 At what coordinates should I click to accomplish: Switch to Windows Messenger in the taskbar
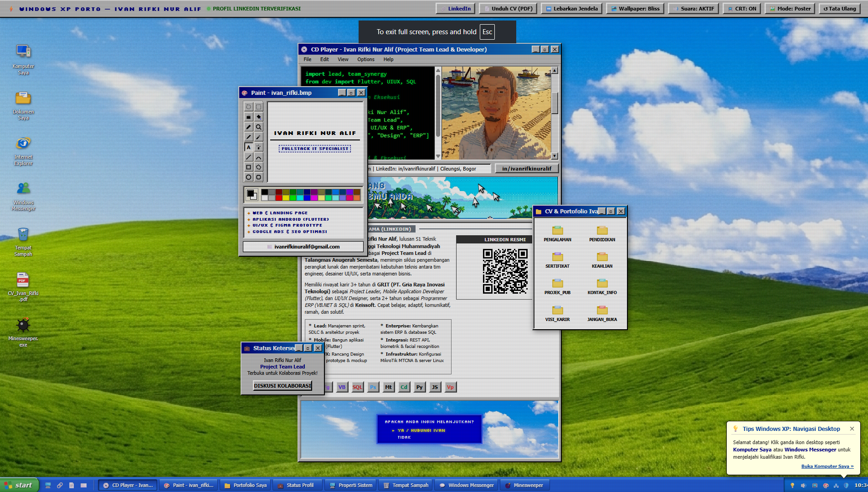coord(467,485)
